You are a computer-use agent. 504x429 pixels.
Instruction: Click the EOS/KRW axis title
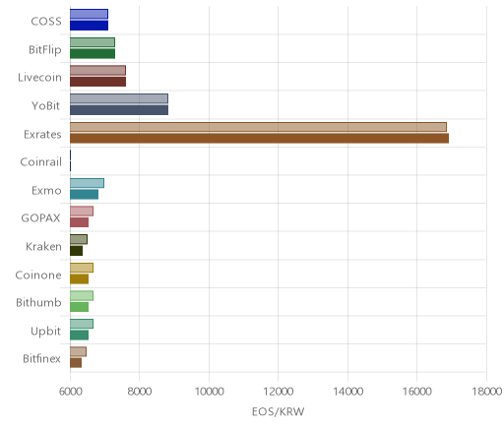pyautogui.click(x=279, y=412)
